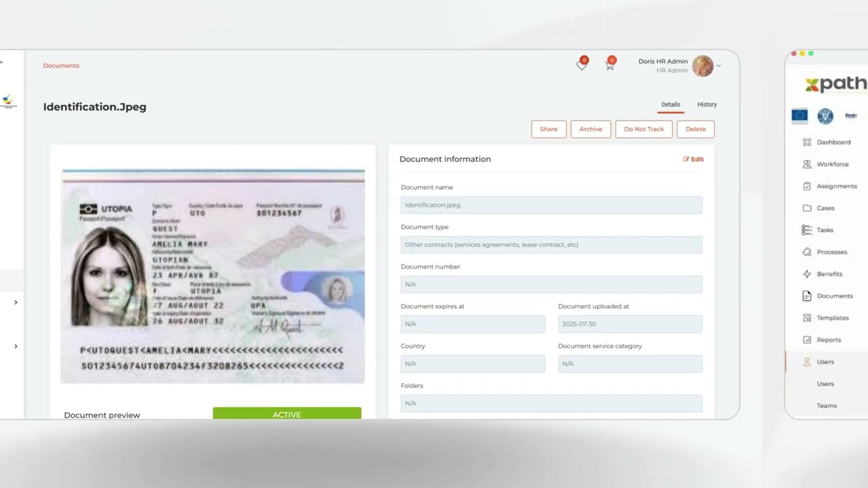Click the passport document preview image
Image resolution: width=868 pixels, height=488 pixels.
213,277
